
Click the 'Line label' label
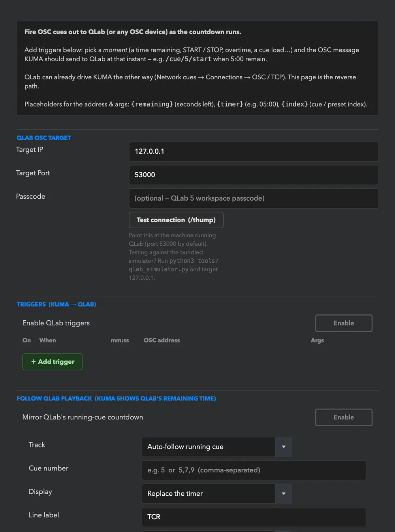[44, 515]
